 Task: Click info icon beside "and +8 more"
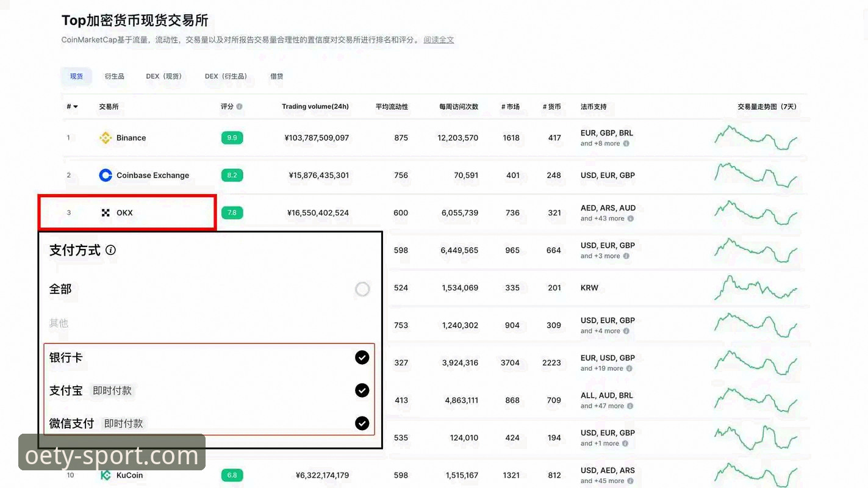point(626,144)
